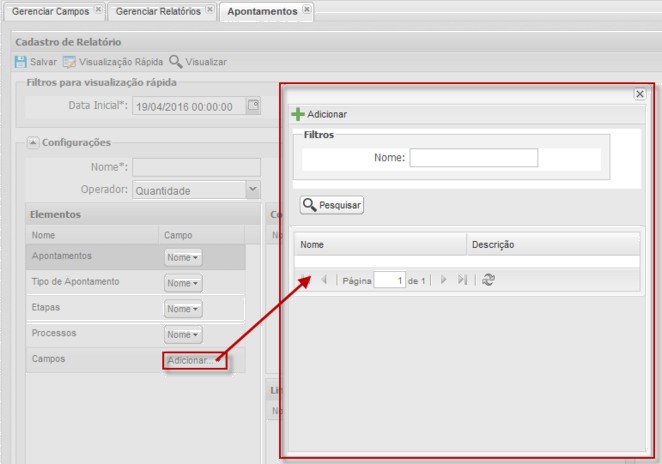The image size is (662, 464).
Task: Collapse the Configurações section
Action: tap(33, 142)
